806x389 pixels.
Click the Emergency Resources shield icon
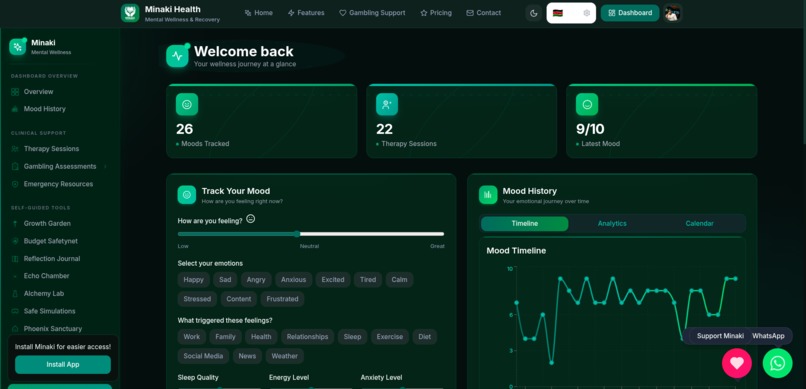15,184
